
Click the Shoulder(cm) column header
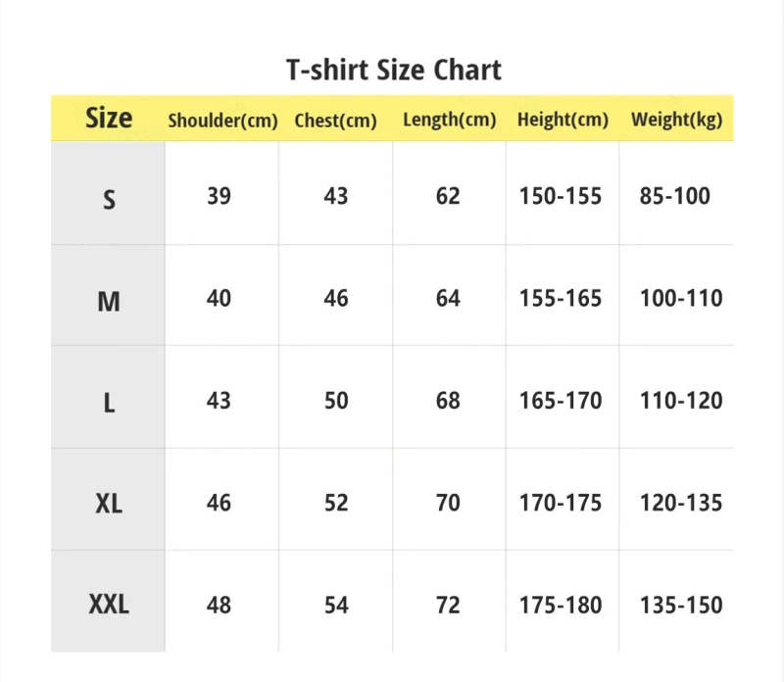223,121
